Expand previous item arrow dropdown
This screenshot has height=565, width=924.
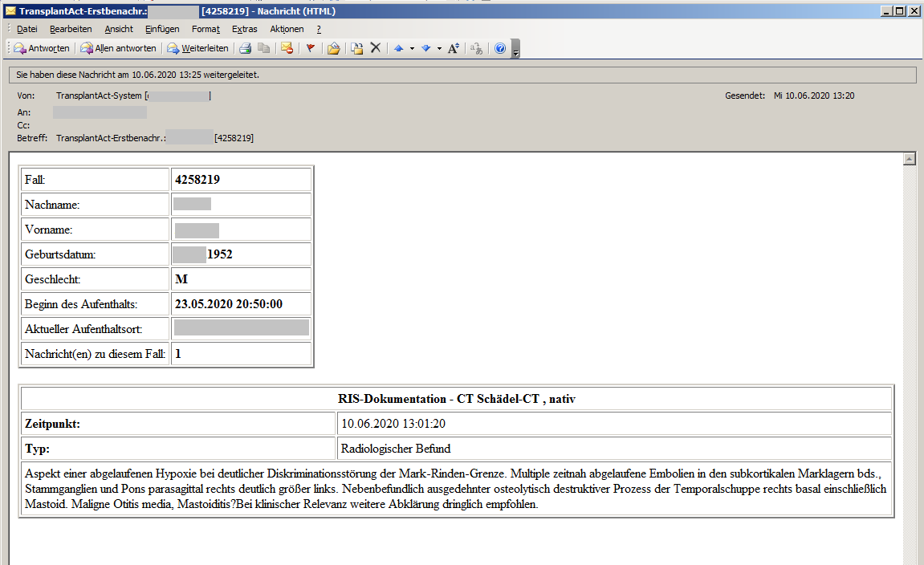412,48
